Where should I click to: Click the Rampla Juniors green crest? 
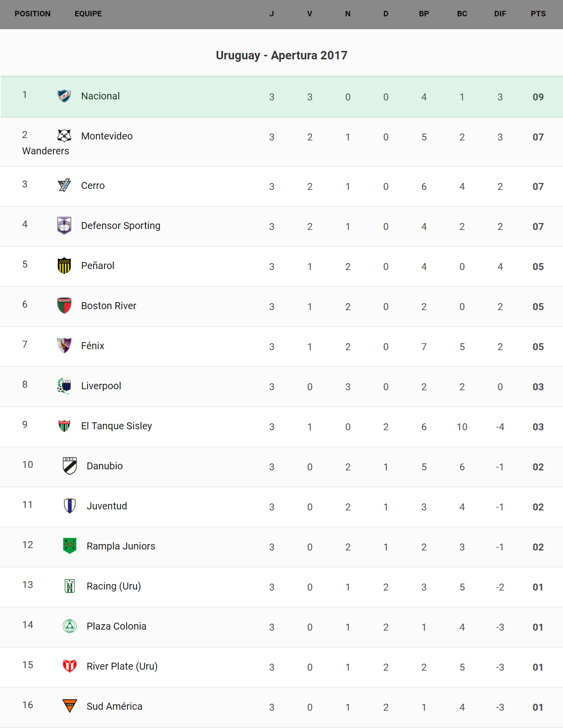point(70,546)
